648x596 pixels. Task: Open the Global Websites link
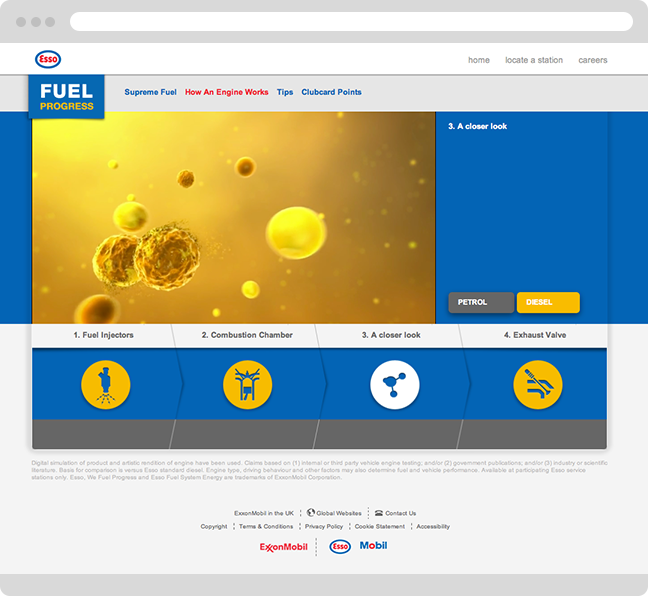tap(339, 513)
